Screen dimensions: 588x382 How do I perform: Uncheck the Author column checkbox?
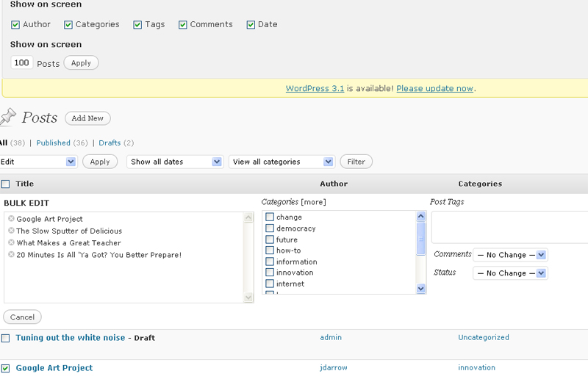(15, 25)
